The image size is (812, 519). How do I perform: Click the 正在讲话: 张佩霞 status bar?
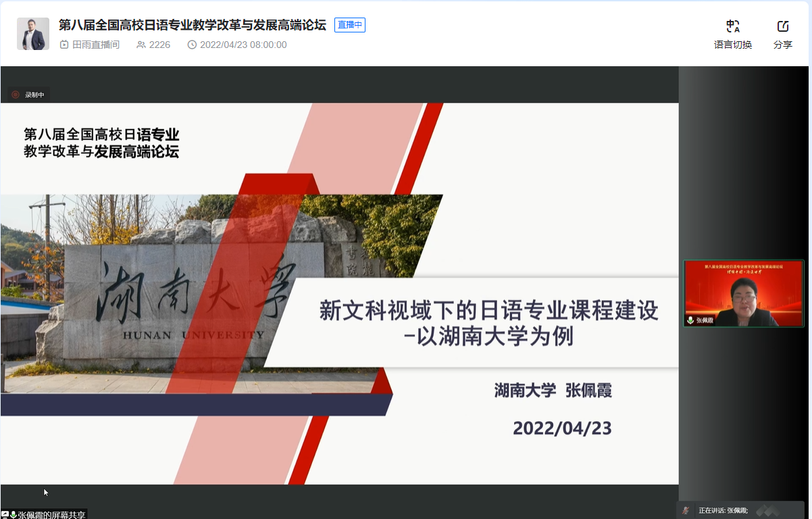[x=724, y=510]
